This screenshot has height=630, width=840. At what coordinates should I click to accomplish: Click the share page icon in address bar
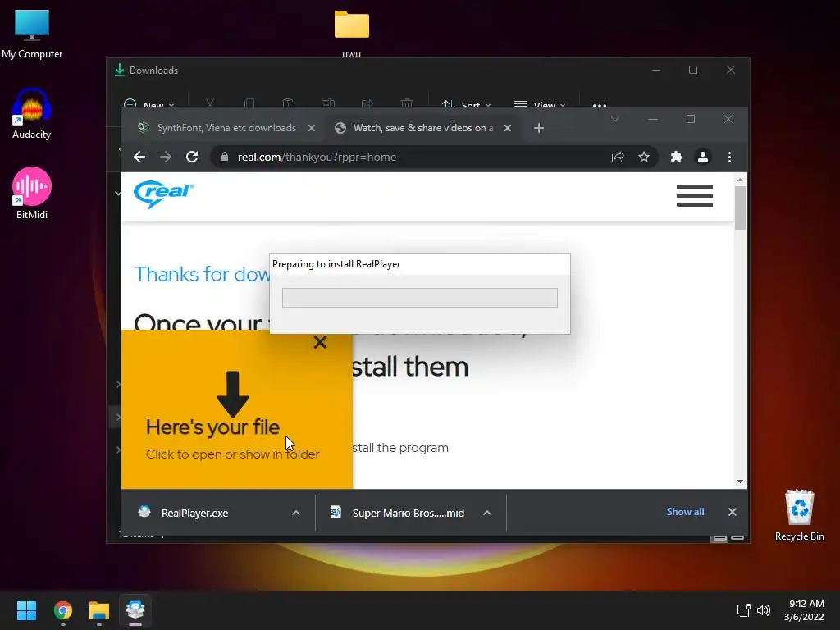click(618, 157)
